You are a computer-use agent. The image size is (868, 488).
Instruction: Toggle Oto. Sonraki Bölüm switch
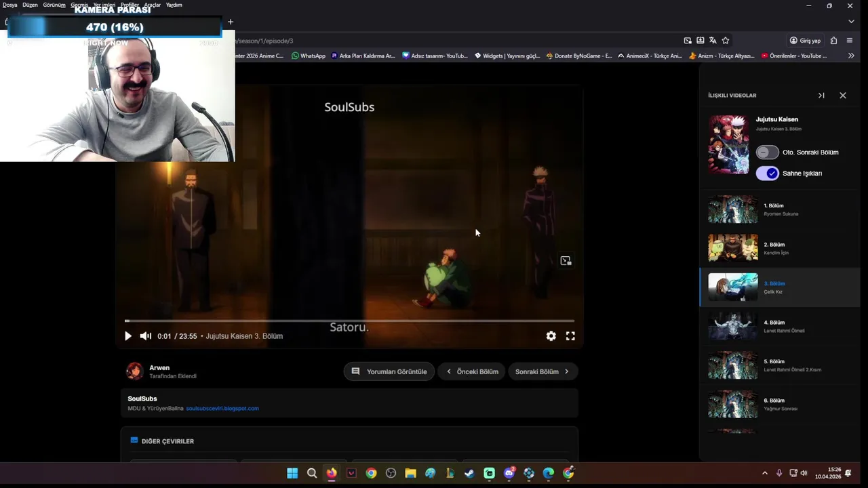coord(768,152)
